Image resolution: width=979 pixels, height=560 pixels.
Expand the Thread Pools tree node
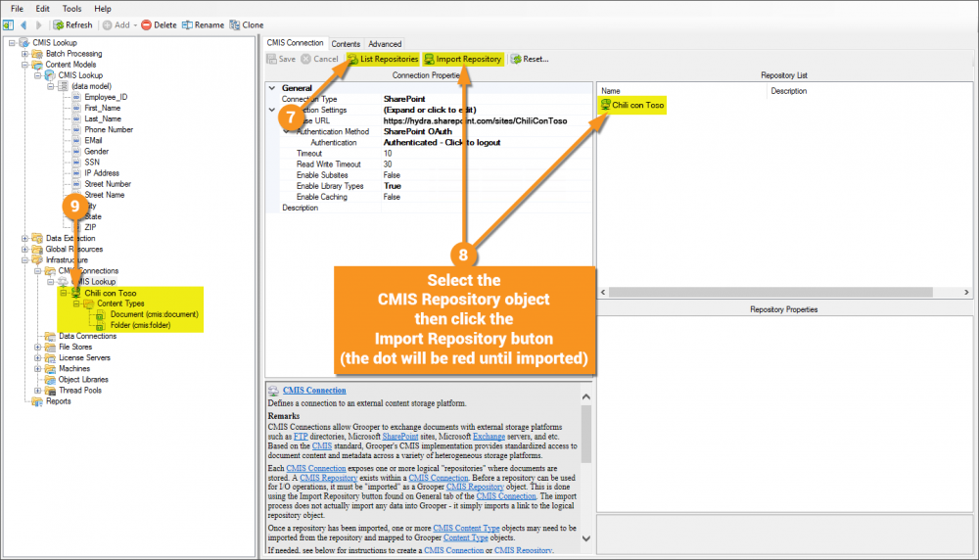point(37,391)
